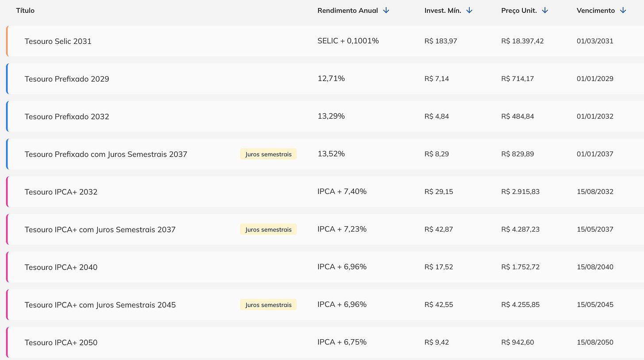Screen dimensions: 644x360
Task: Click the SELIC + 0,1001% yield value
Action: [348, 41]
